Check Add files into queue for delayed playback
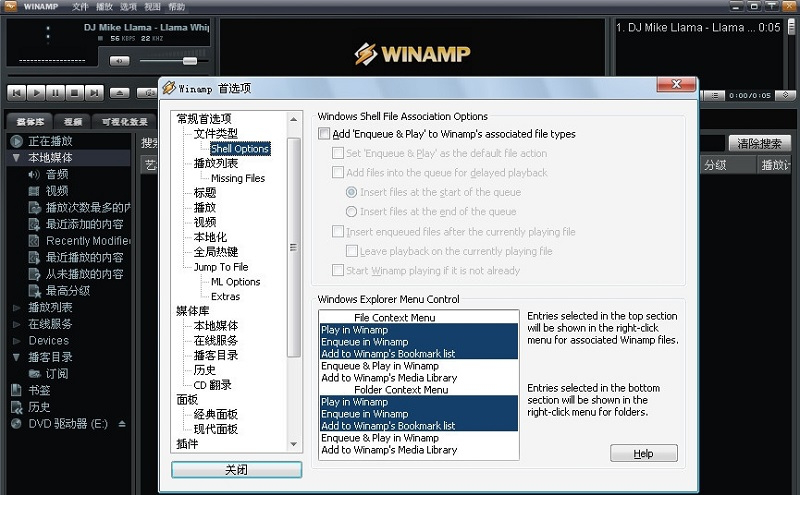The image size is (800, 514). pyautogui.click(x=338, y=173)
